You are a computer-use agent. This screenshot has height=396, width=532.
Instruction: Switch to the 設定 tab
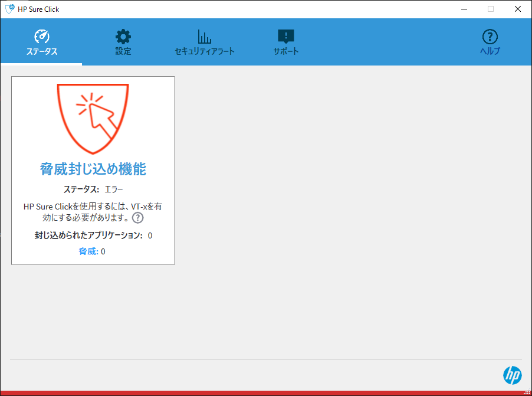coord(123,42)
